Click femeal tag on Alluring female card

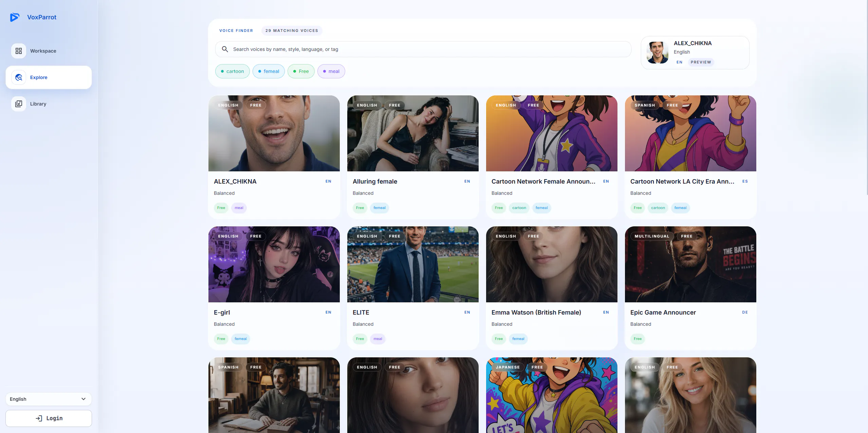[x=380, y=208]
